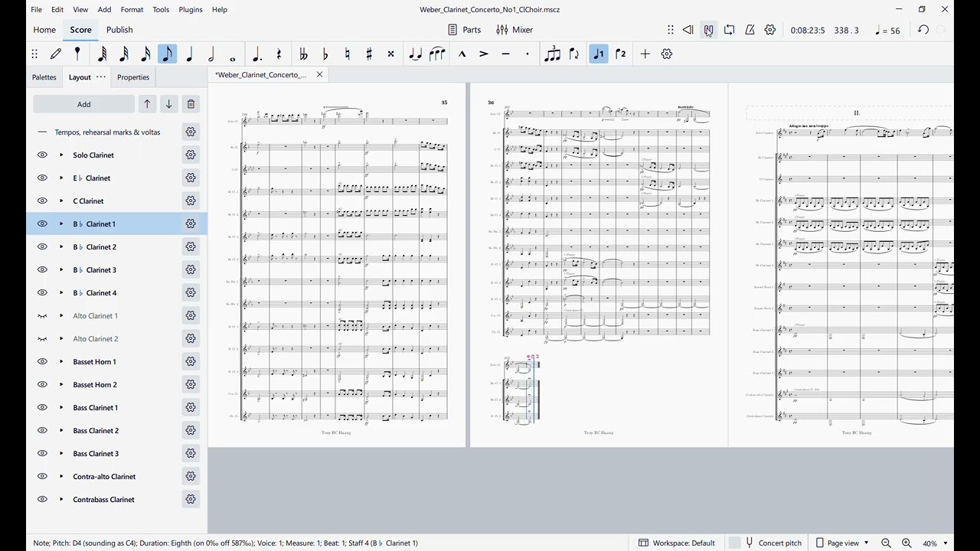Viewport: 980px width, 551px height.
Task: Open playback settings gear
Action: (x=770, y=30)
